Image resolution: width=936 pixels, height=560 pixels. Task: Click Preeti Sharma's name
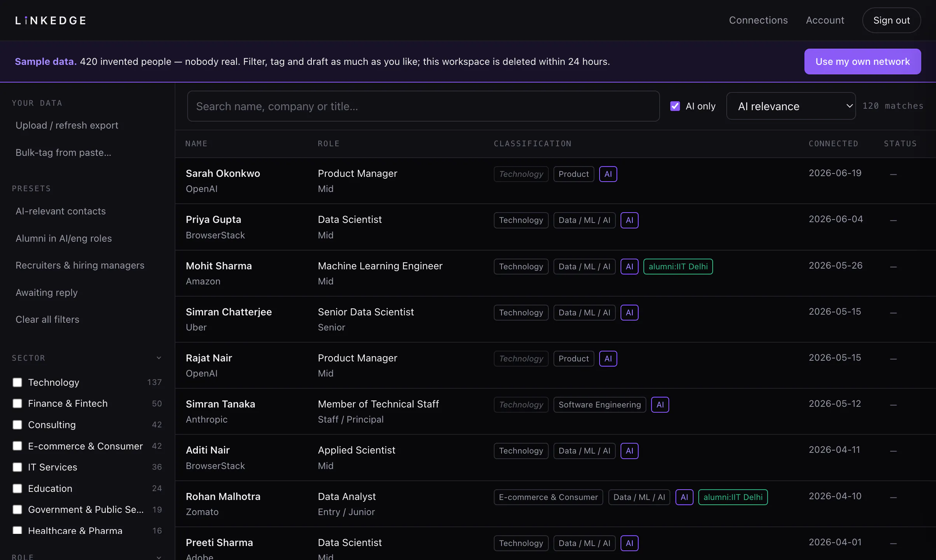point(219,542)
